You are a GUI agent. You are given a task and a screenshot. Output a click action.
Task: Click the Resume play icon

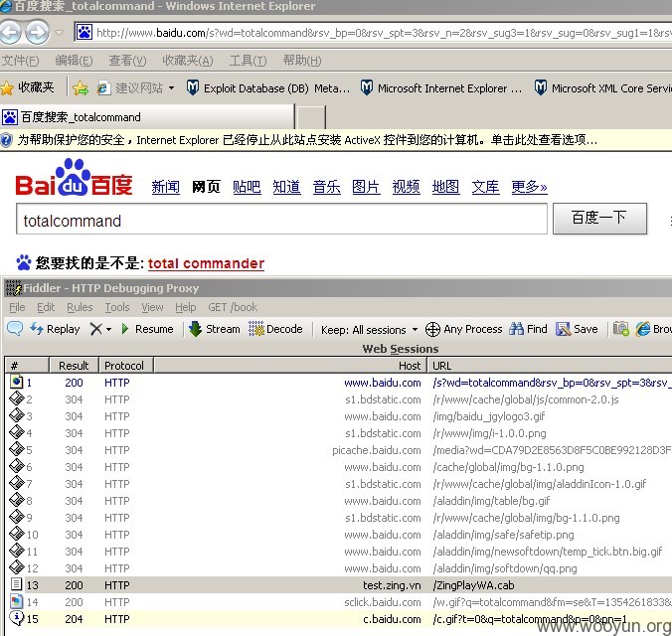[x=125, y=329]
